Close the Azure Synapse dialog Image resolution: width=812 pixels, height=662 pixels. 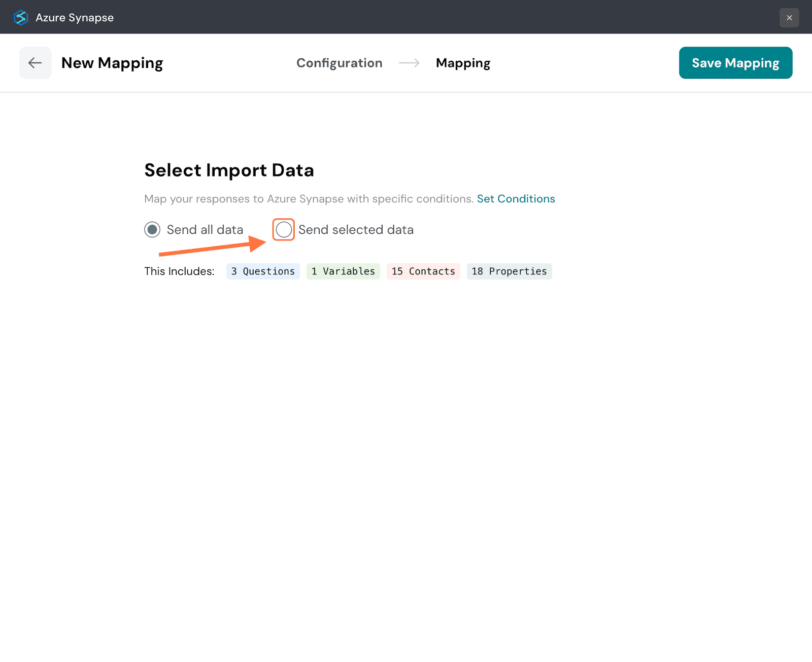(789, 18)
